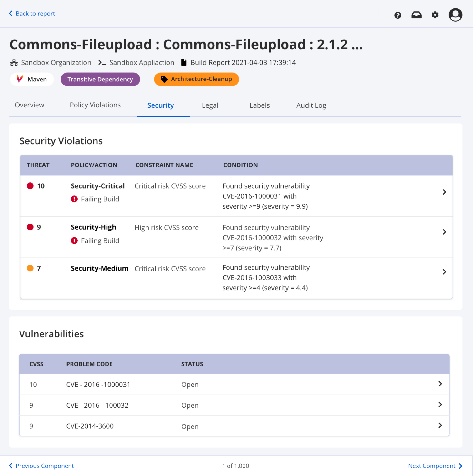This screenshot has width=473, height=476.
Task: Expand the Security-Medium violation row chevron
Action: coord(444,271)
